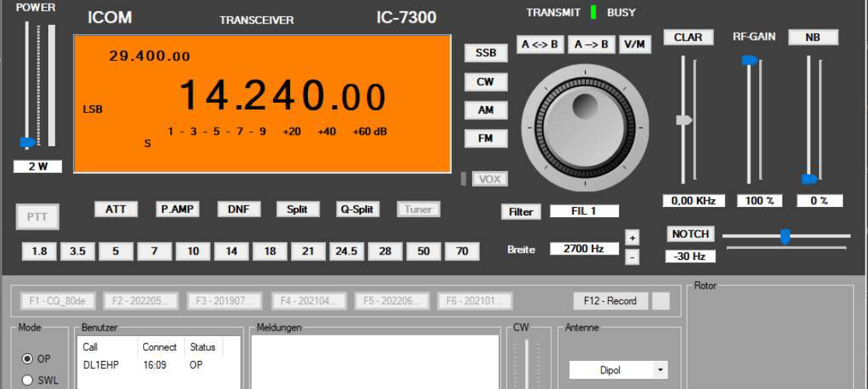Select the 14 MHz band button
The width and height of the screenshot is (868, 389).
point(231,251)
